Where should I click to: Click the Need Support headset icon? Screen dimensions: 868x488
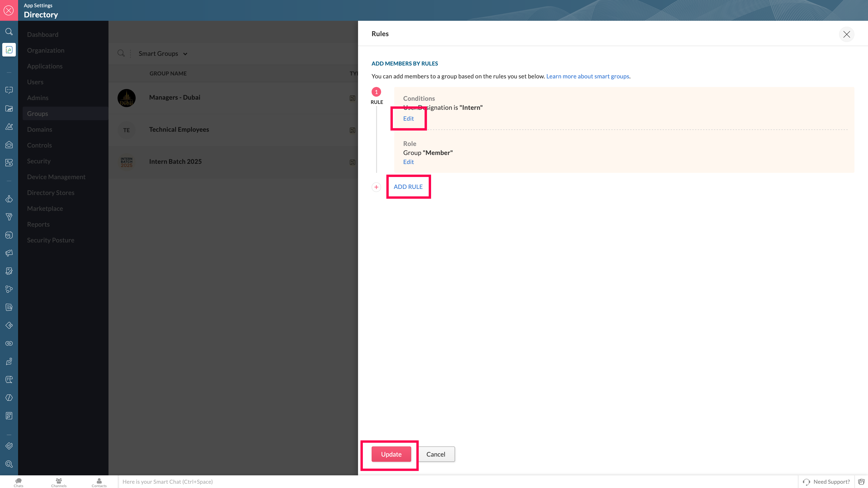tap(806, 482)
